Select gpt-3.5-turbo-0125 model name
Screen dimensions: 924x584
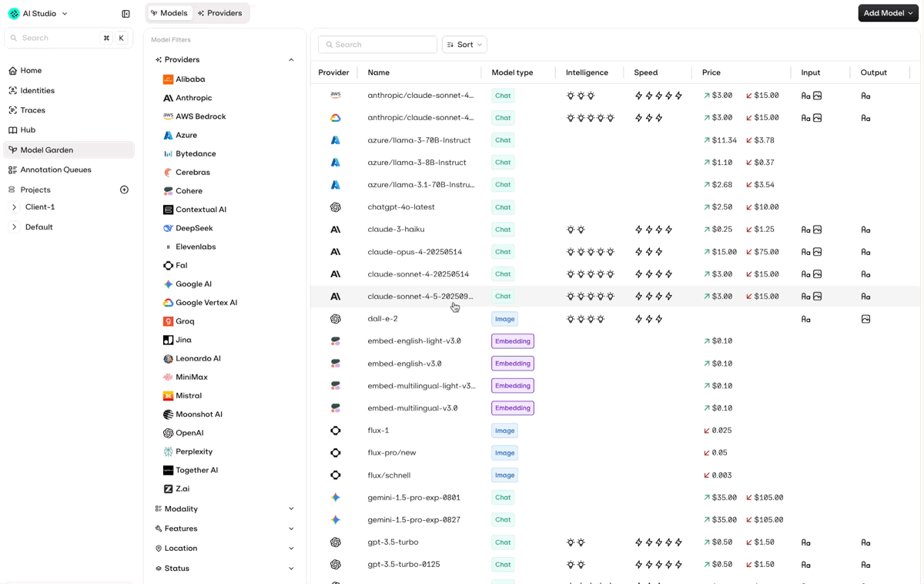click(x=404, y=565)
